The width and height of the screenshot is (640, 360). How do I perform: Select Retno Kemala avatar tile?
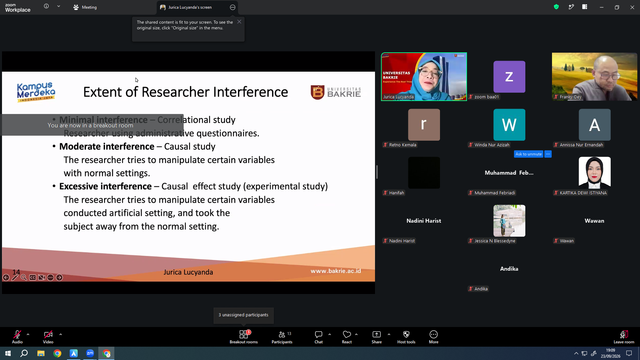[424, 124]
